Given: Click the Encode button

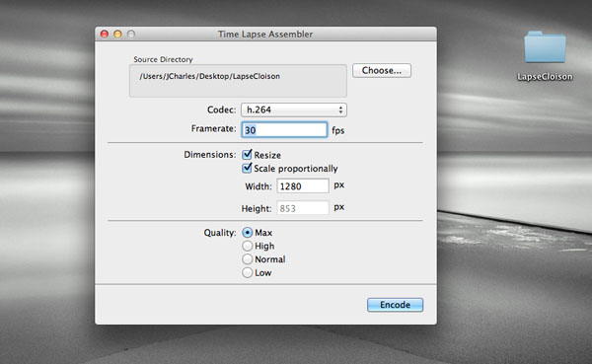Looking at the screenshot, I should click(x=395, y=305).
